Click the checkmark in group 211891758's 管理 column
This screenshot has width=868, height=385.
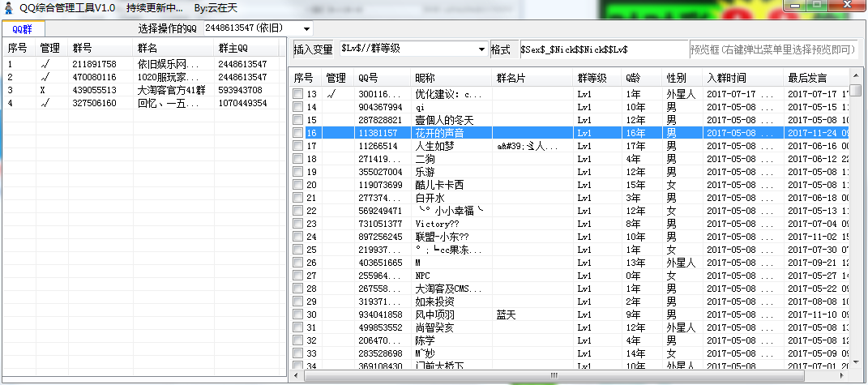(45, 64)
